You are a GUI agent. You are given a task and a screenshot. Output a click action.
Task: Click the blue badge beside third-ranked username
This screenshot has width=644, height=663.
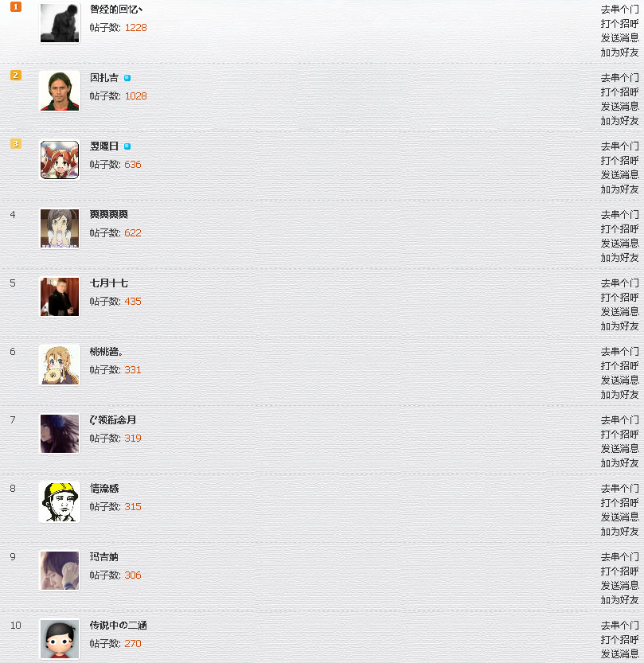tap(127, 146)
